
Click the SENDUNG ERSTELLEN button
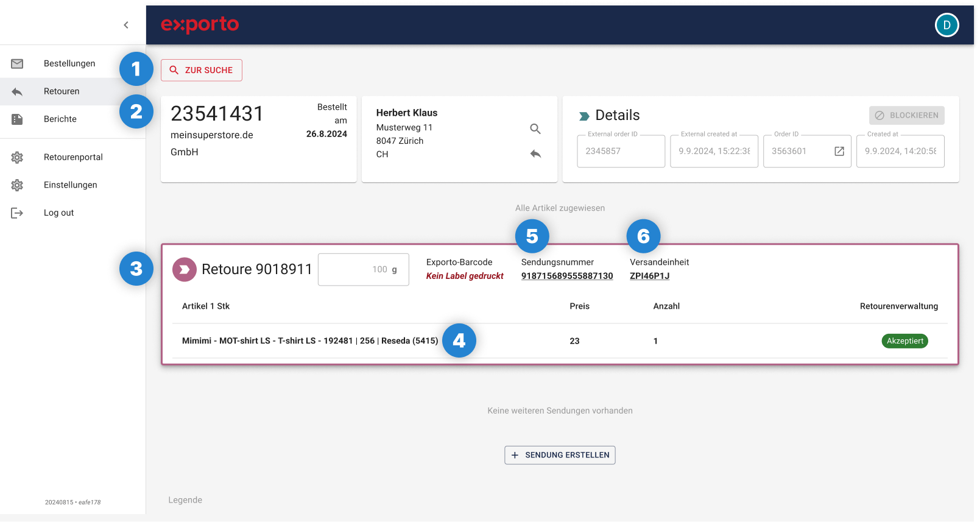(x=560, y=455)
